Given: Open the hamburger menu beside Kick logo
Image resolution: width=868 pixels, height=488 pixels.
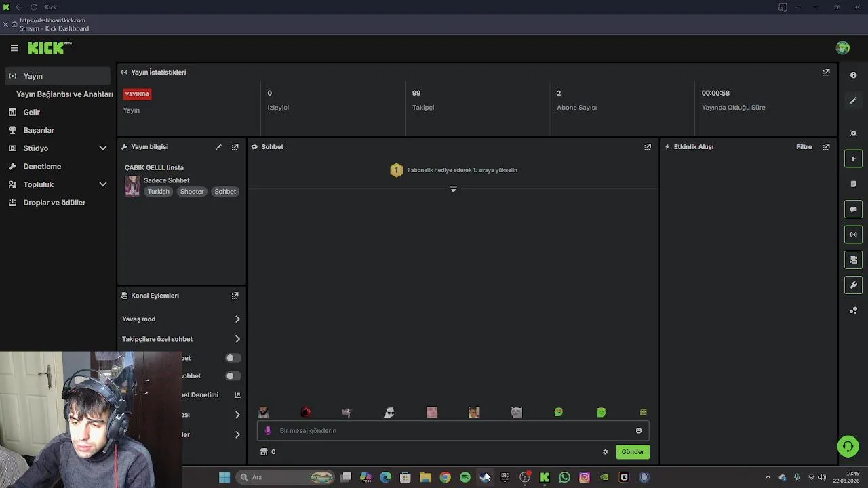Looking at the screenshot, I should pyautogui.click(x=14, y=48).
